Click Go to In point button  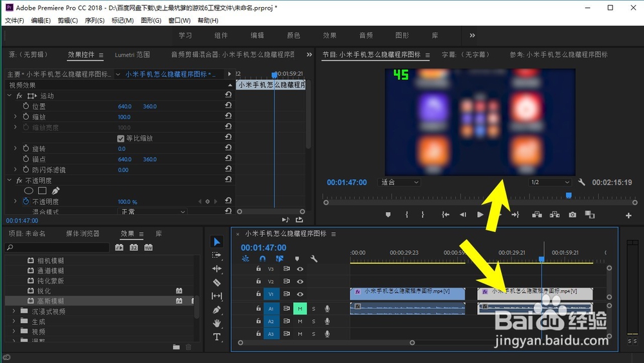(x=445, y=215)
